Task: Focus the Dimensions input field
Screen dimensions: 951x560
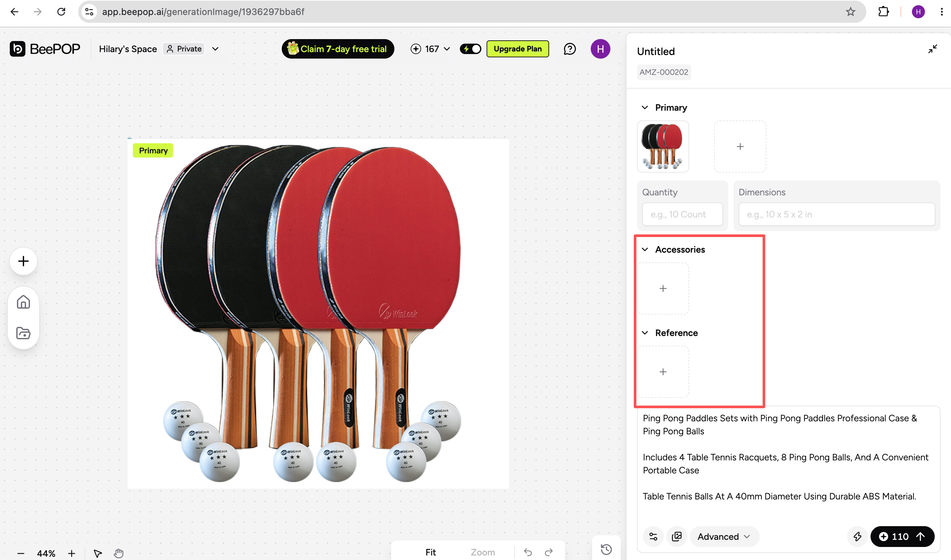Action: click(837, 214)
